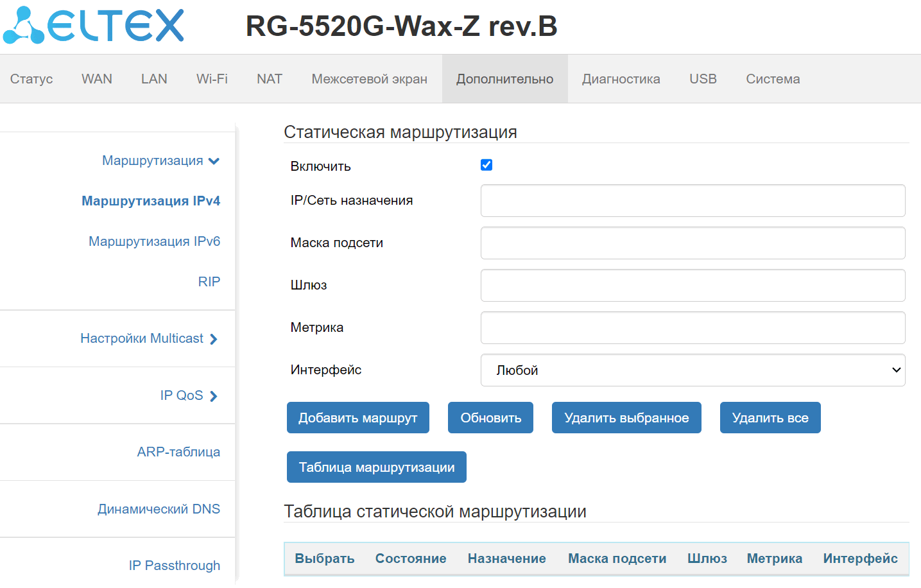
Task: Open the Система tab
Action: (x=773, y=79)
